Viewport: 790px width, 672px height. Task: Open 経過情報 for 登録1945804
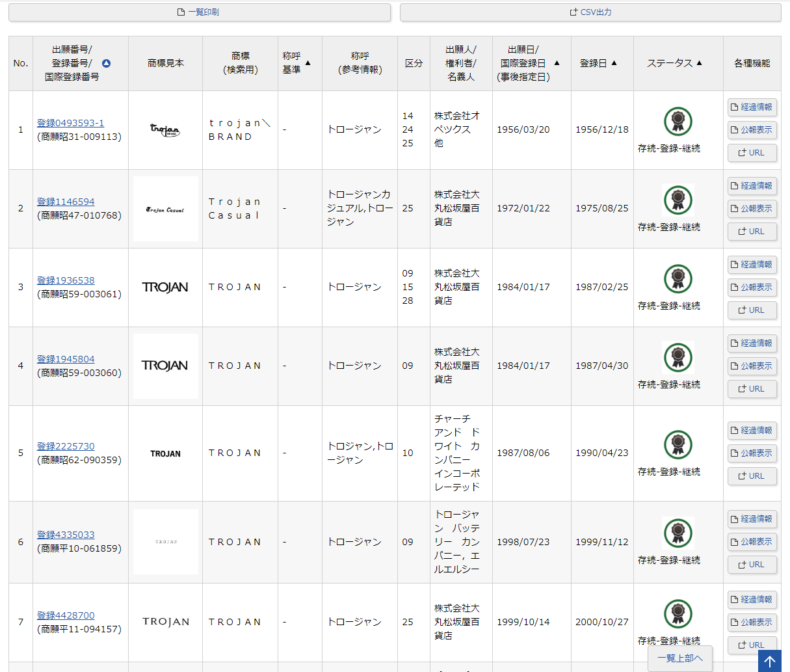(752, 343)
